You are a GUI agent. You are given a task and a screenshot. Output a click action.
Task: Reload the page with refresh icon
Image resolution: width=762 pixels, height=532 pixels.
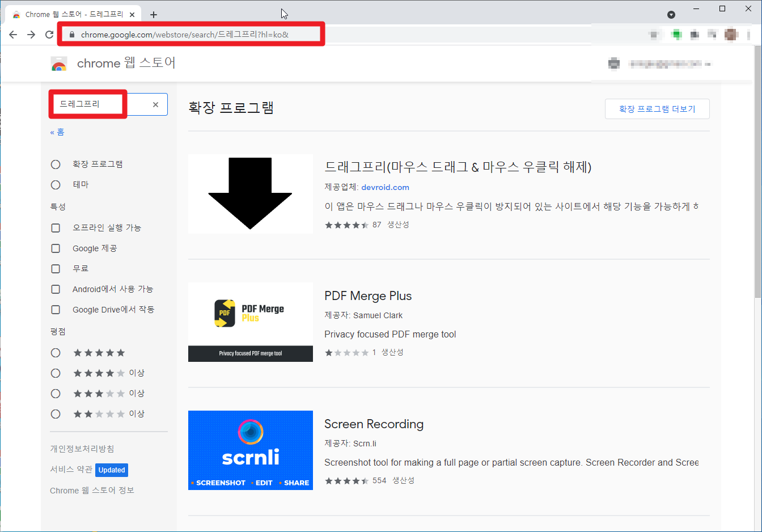click(49, 35)
